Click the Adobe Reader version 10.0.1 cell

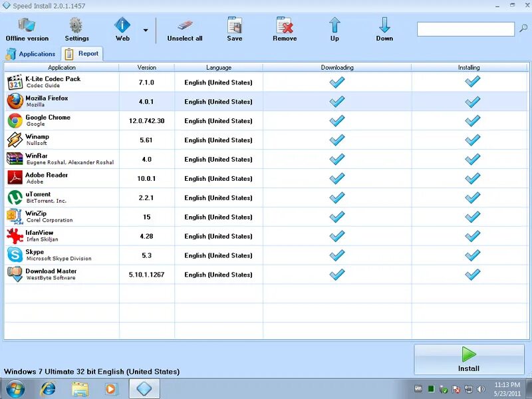coord(146,178)
